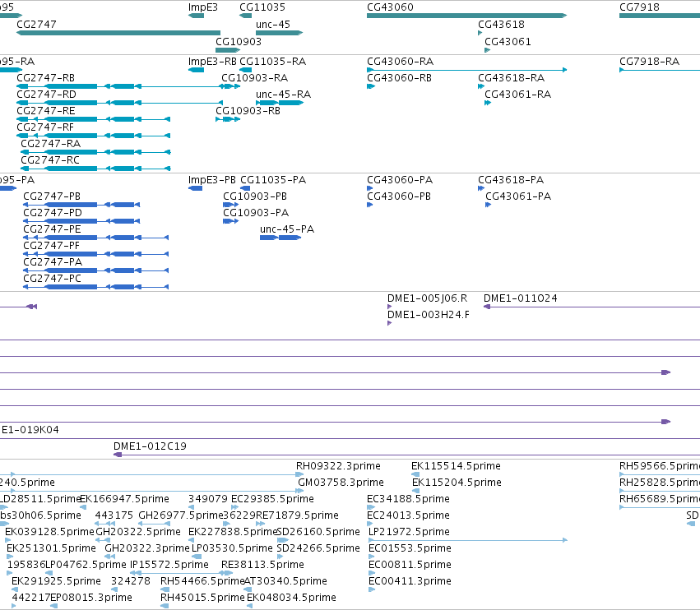
Task: Select clone DME1-003H24.F
Action: point(390,323)
